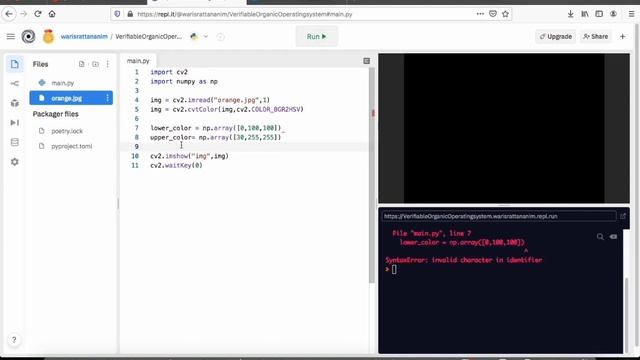Open the help question mark
The height and width of the screenshot is (360, 640).
[14, 340]
